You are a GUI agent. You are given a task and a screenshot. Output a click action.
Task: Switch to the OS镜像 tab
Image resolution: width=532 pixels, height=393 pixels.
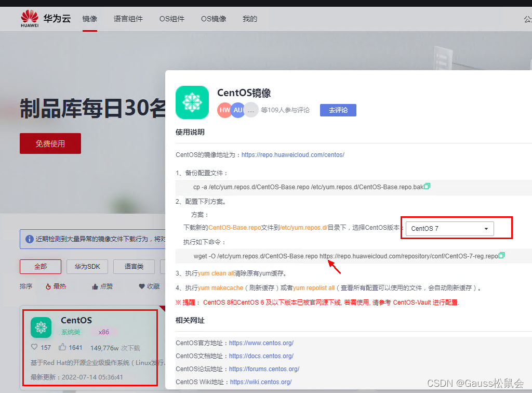coord(212,19)
